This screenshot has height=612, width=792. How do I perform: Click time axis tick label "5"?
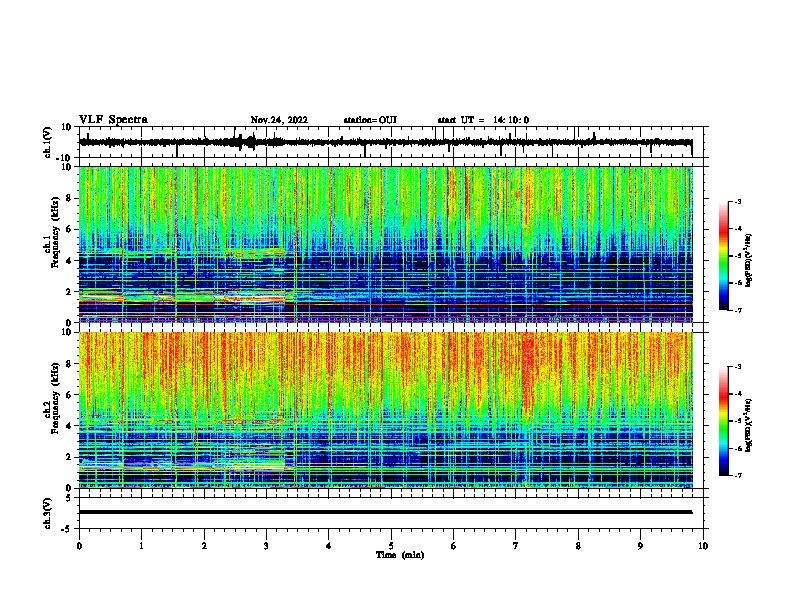point(391,546)
